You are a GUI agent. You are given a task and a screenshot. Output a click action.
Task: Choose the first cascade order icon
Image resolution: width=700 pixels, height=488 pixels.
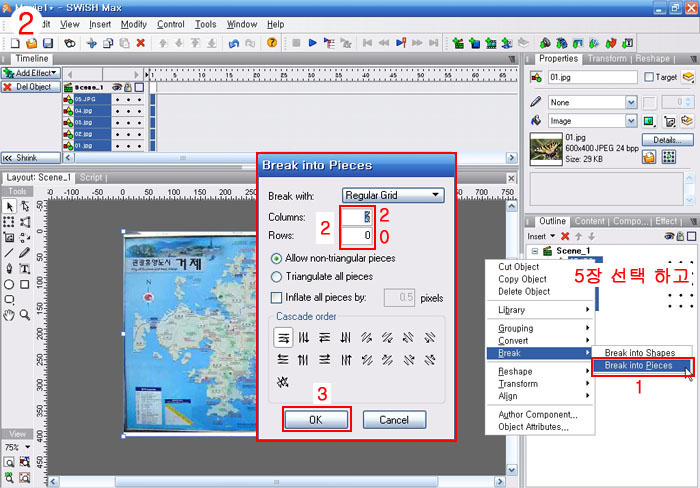pos(283,338)
